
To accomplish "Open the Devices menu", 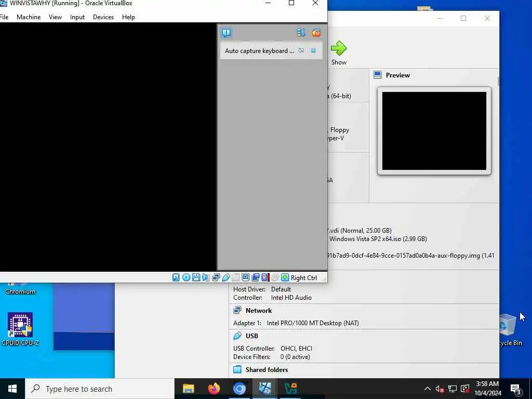I will [x=103, y=17].
